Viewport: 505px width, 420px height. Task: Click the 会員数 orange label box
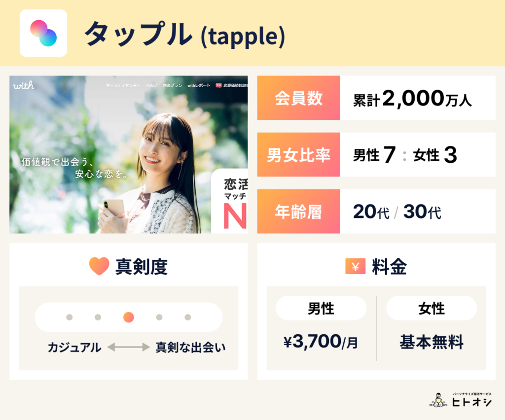(298, 98)
